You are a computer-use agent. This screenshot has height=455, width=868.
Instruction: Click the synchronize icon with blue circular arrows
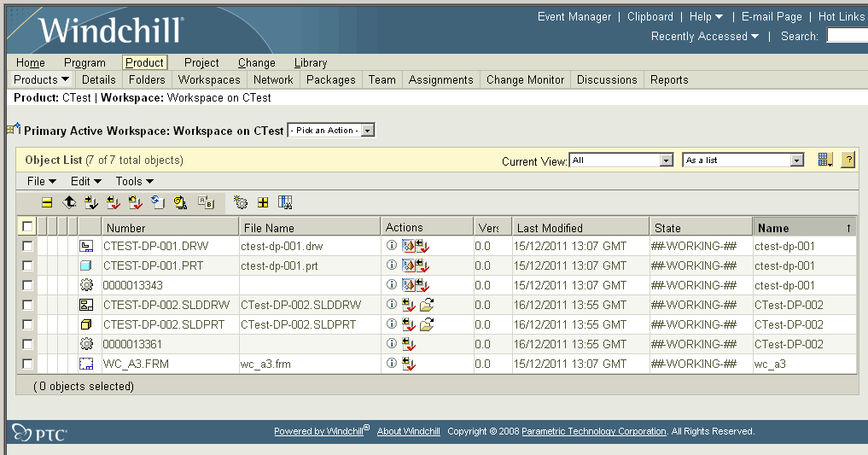[158, 202]
